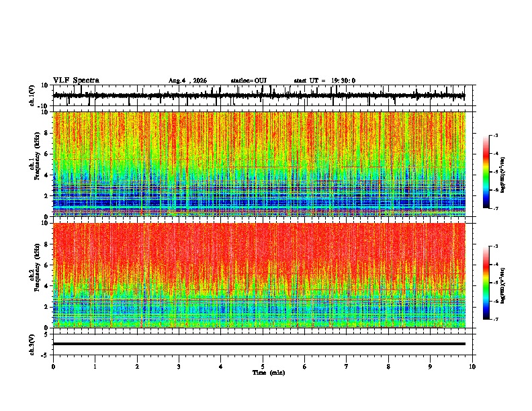The height and width of the screenshot is (411, 532).
Task: Click time axis tick label "4"
Action: pyautogui.click(x=221, y=367)
